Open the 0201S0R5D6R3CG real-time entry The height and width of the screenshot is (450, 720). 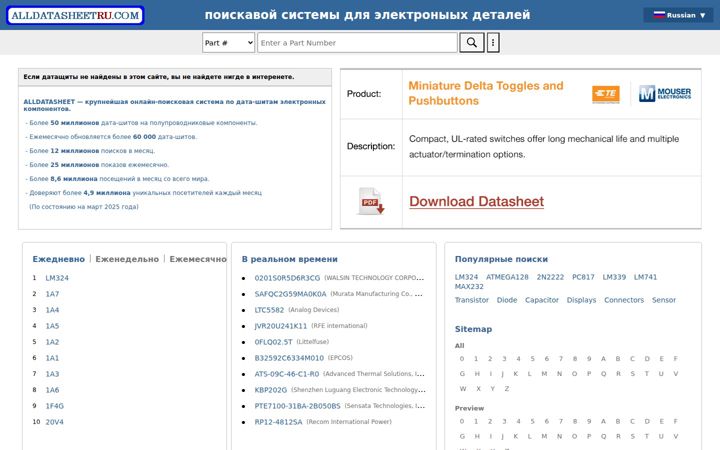click(287, 278)
